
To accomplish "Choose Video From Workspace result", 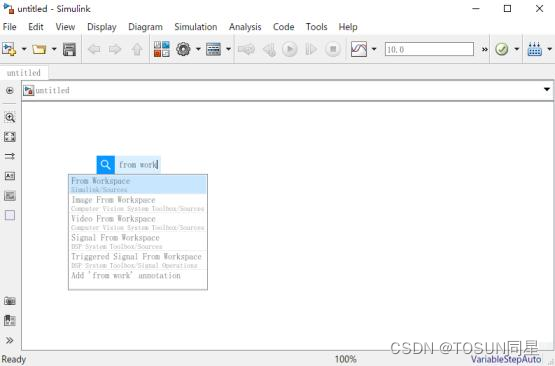I will [x=138, y=222].
